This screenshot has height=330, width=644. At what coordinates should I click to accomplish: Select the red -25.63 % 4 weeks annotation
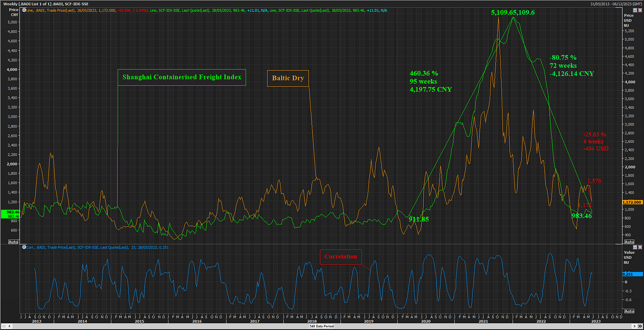tap(596, 142)
